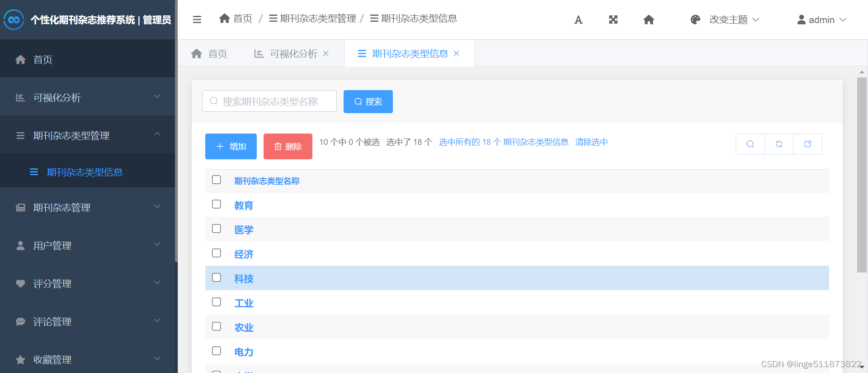
Task: Expand the 期刊杂志管理 sidebar chevron
Action: coord(157,206)
